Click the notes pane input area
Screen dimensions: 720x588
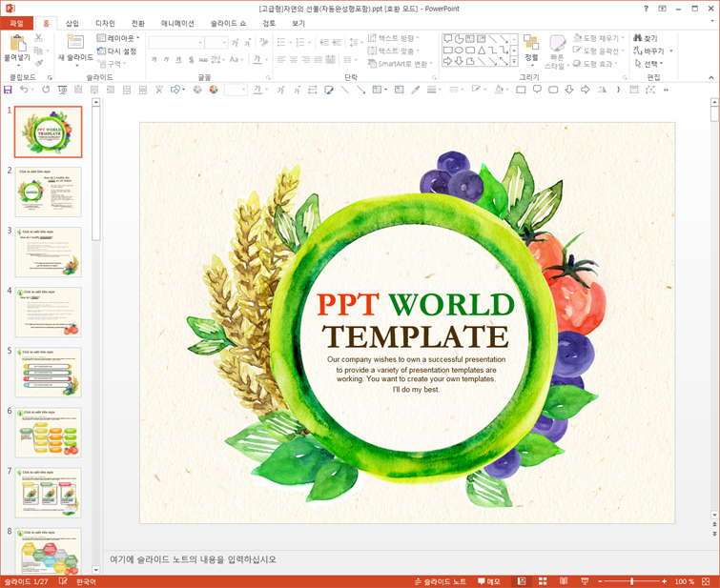point(406,559)
